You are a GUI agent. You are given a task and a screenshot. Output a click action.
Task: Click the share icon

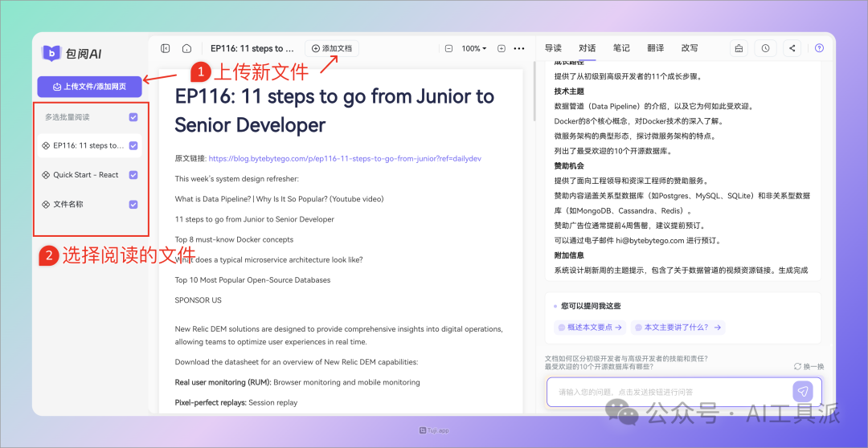[x=792, y=48]
